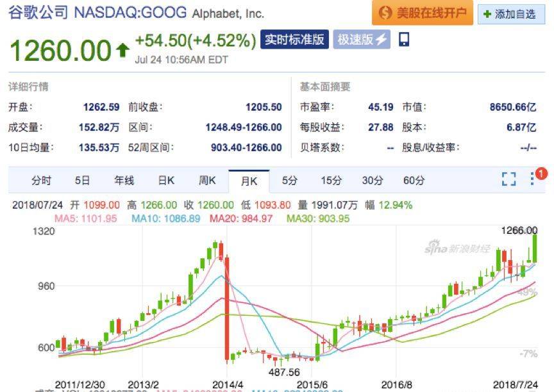Expand chart to fullscreen view

coord(508,179)
